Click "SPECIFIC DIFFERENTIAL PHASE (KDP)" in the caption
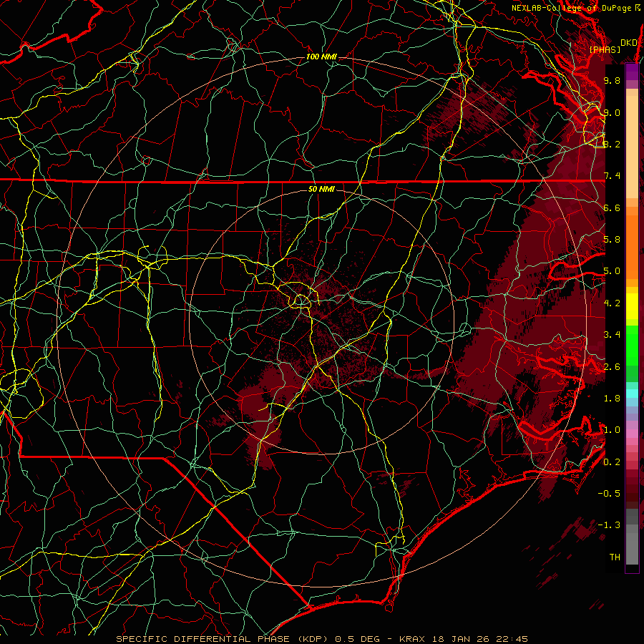This screenshot has width=644, height=644. pyautogui.click(x=221, y=639)
